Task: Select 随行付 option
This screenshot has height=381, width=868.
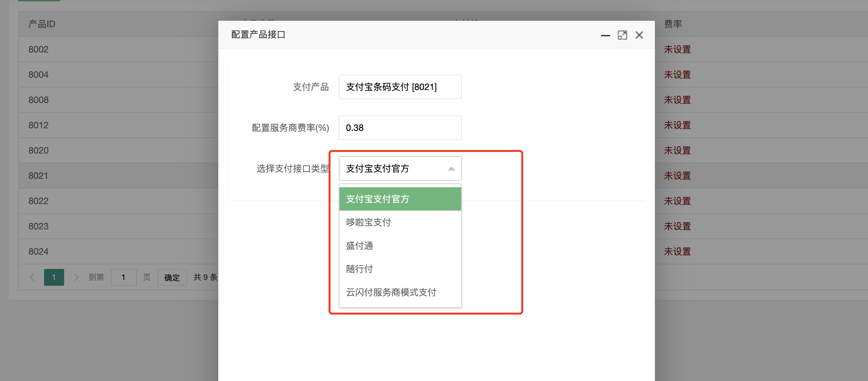Action: pos(400,269)
